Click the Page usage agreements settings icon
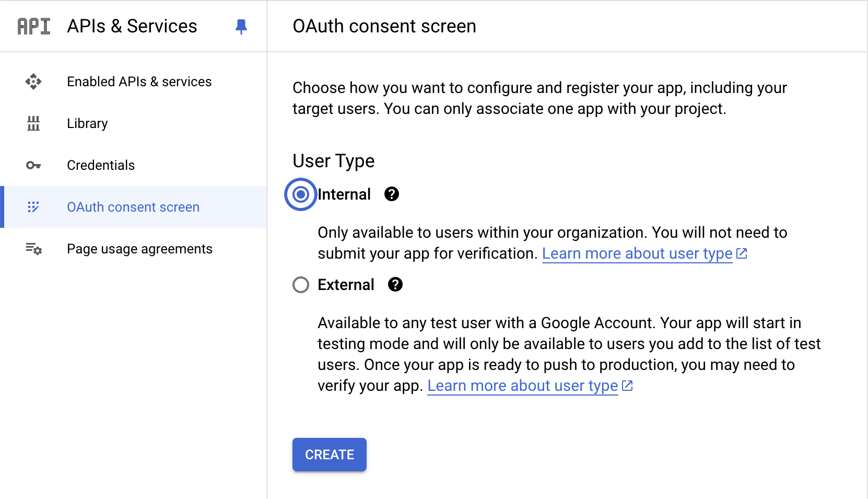 [33, 249]
